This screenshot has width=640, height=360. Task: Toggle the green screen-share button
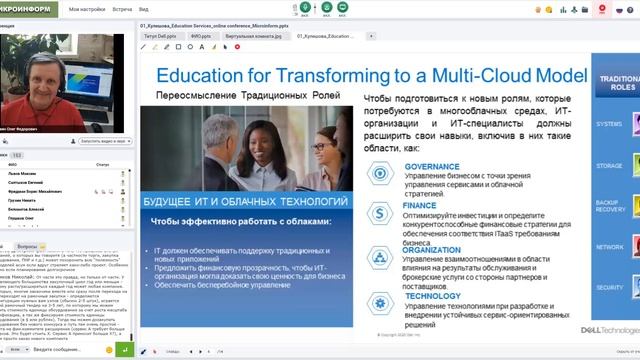[342, 7]
